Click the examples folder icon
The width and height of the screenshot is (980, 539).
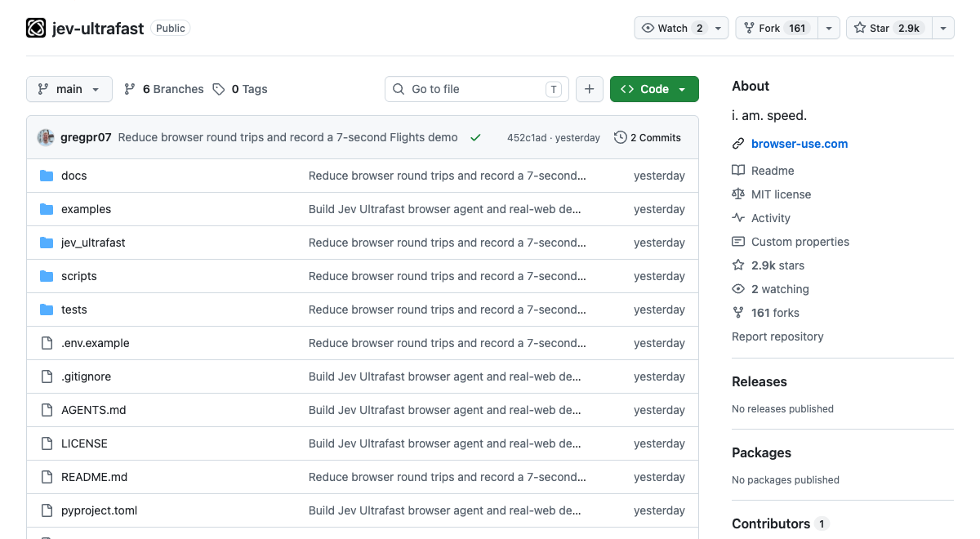pos(47,209)
